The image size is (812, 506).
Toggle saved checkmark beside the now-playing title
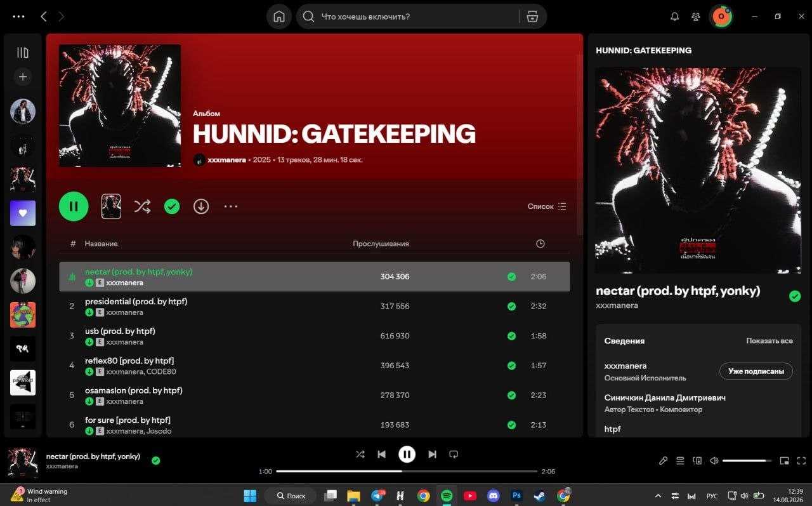click(x=156, y=460)
